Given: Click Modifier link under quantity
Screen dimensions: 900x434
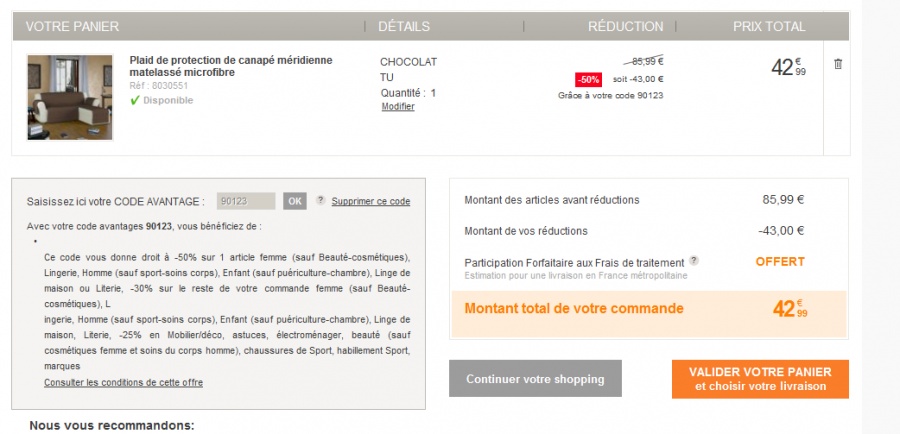Looking at the screenshot, I should point(398,107).
